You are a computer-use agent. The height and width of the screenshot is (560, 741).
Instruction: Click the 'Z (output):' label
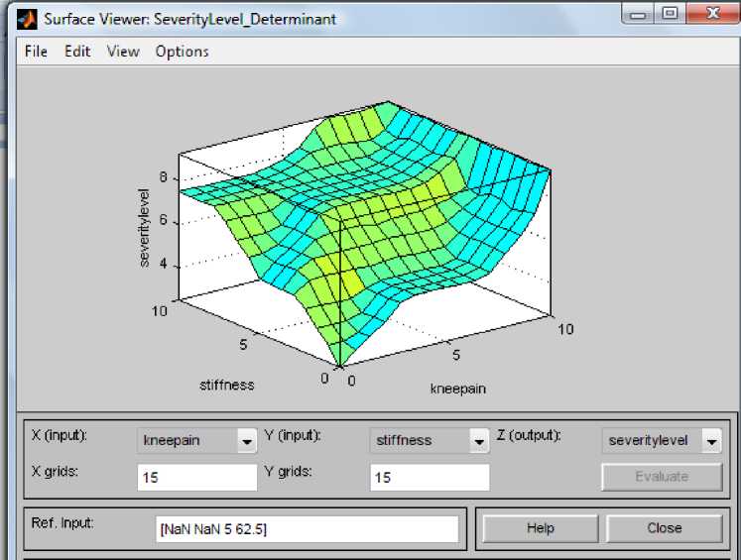[529, 435]
